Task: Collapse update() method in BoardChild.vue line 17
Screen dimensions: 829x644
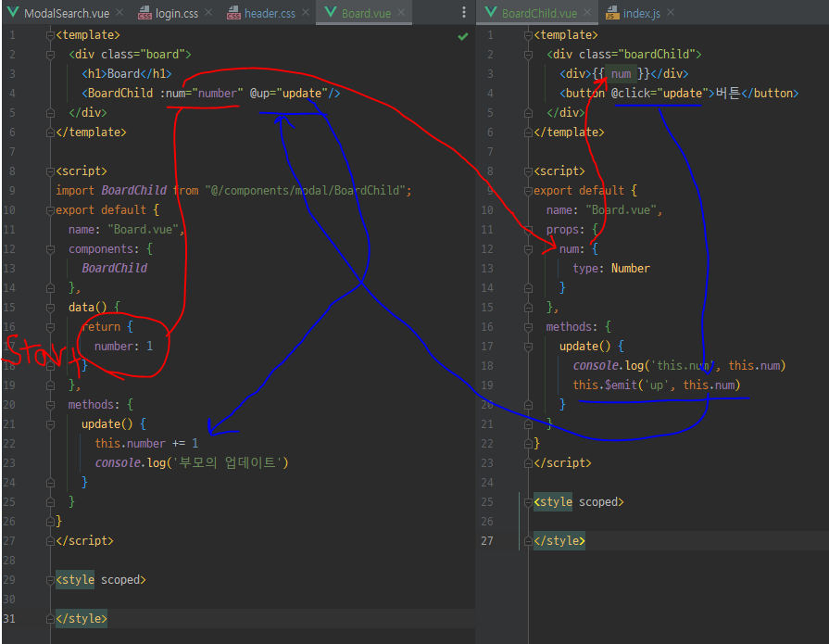Action: click(x=528, y=347)
